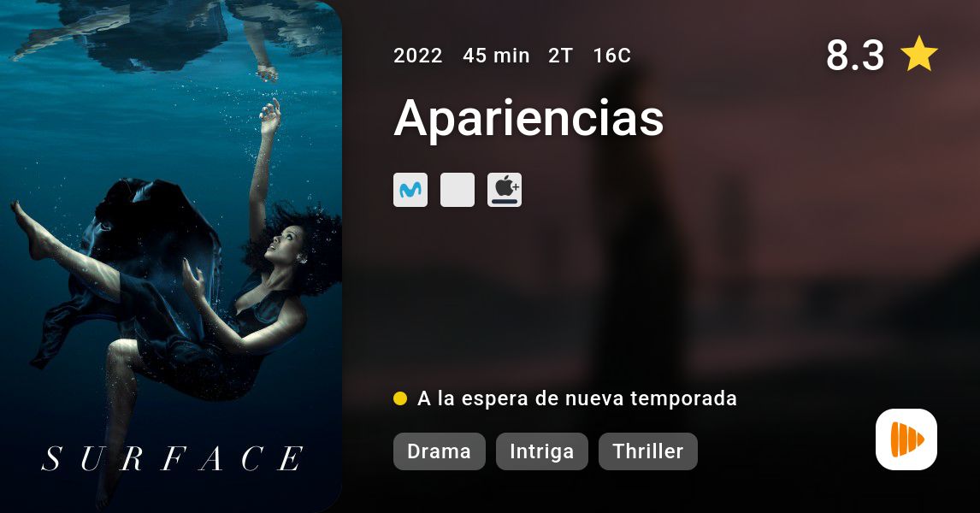Click the blank streaming provider tile

point(458,190)
